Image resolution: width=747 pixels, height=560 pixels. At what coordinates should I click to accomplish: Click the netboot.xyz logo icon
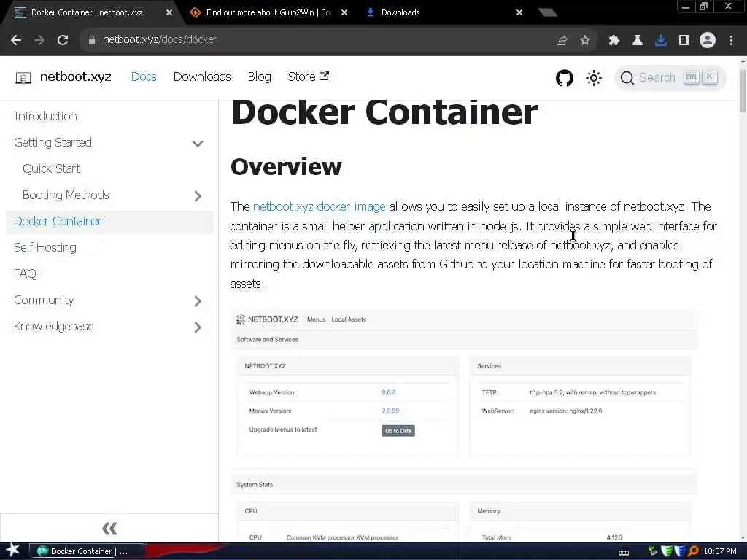pyautogui.click(x=23, y=77)
